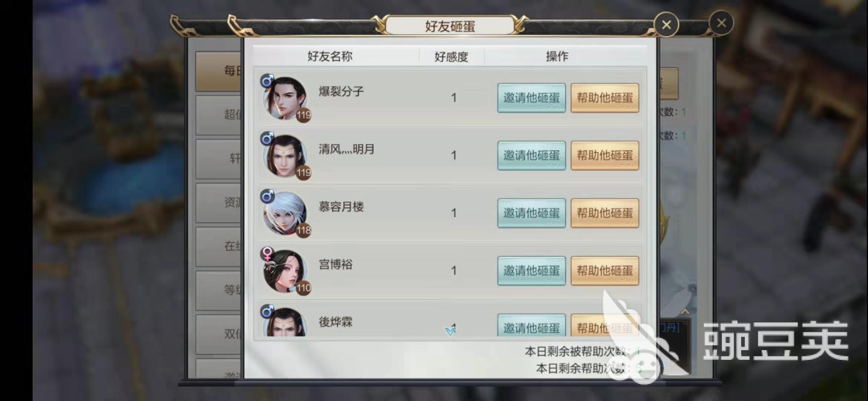Open the 超值 sidebar tab
The width and height of the screenshot is (868, 401).
[x=219, y=115]
